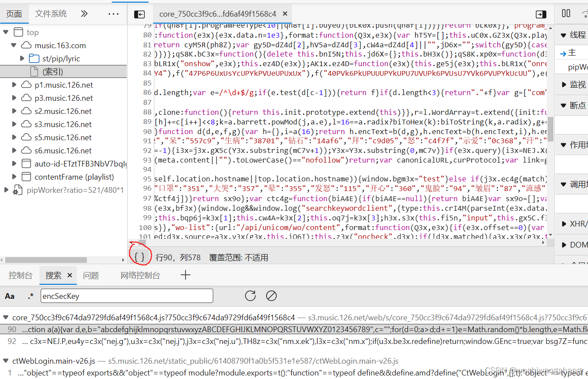
Task: Expand the DOM breakpoints section
Action: [572, 245]
